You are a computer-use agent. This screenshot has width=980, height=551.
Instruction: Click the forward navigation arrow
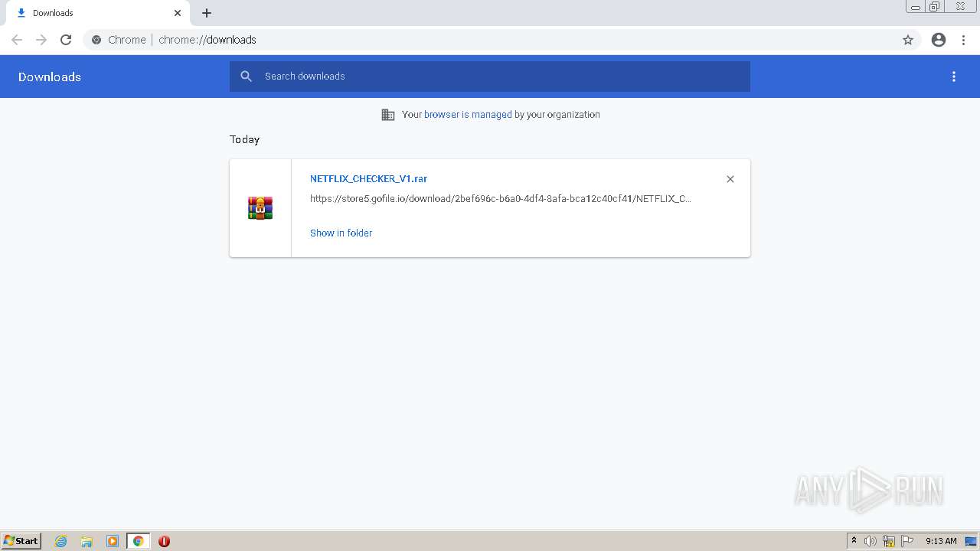coord(41,40)
